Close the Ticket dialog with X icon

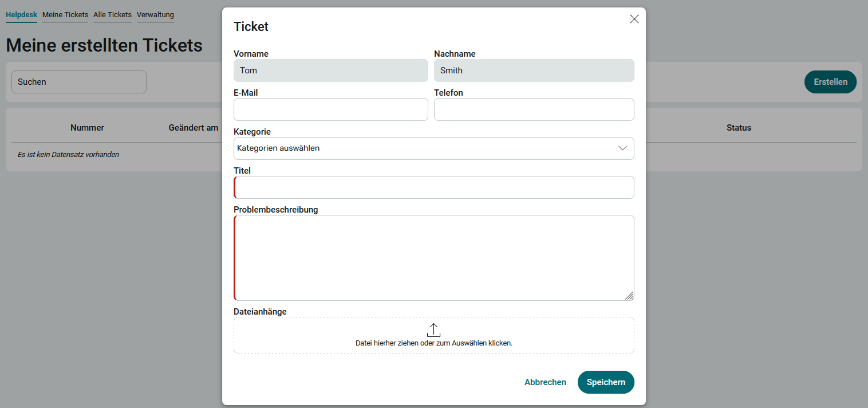[x=634, y=19]
